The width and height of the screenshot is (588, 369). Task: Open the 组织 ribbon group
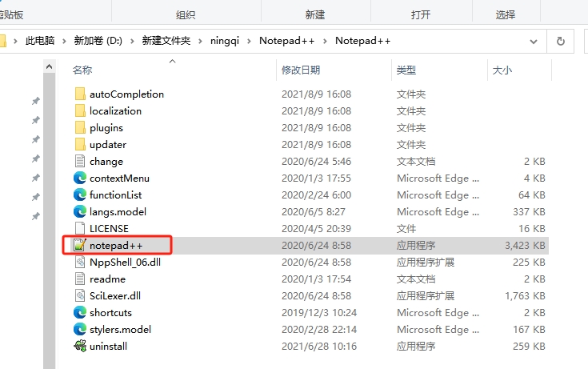click(x=186, y=15)
